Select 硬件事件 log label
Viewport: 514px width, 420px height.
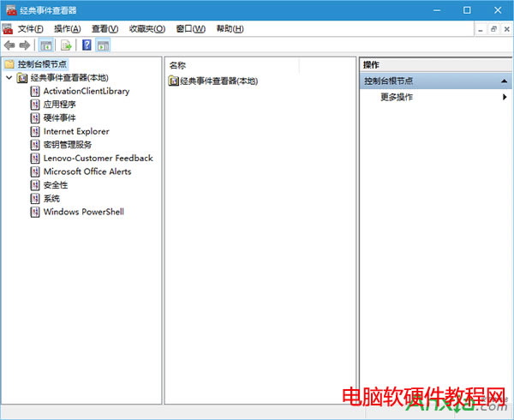point(60,118)
